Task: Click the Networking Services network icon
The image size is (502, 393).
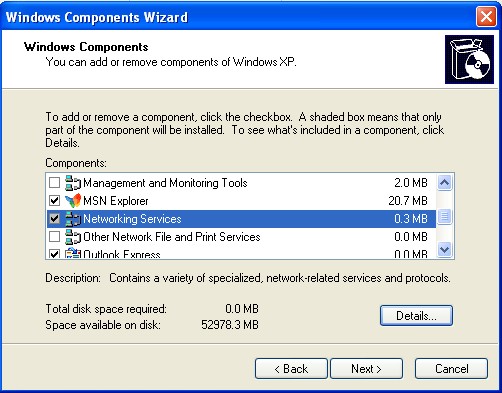Action: [x=73, y=219]
